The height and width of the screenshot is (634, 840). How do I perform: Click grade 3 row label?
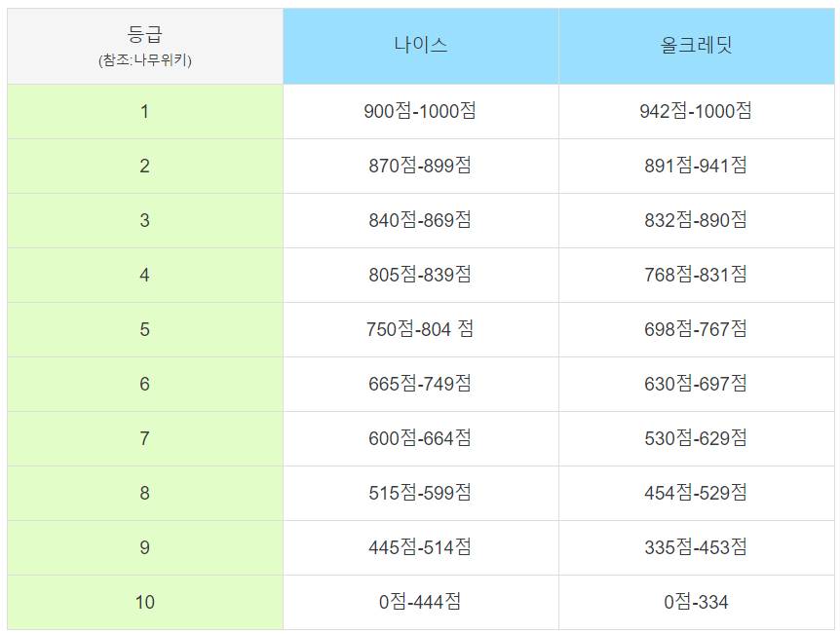(145, 221)
